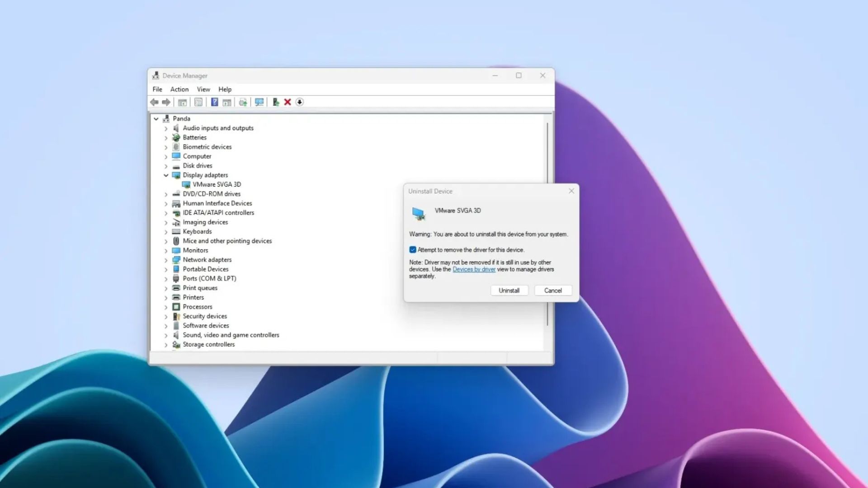Click the red X Uninstall device icon
868x488 pixels.
point(288,102)
